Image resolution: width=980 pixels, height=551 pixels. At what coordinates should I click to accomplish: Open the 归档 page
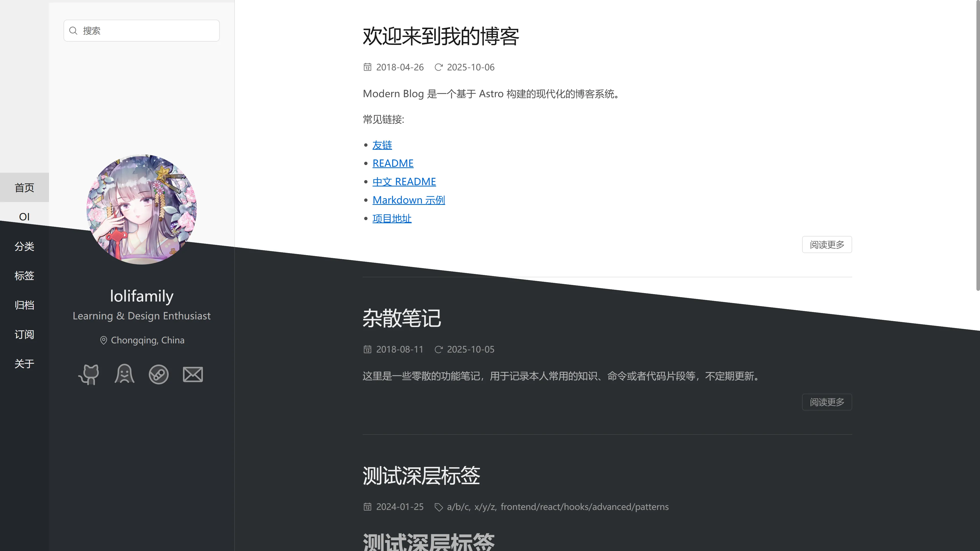point(24,305)
